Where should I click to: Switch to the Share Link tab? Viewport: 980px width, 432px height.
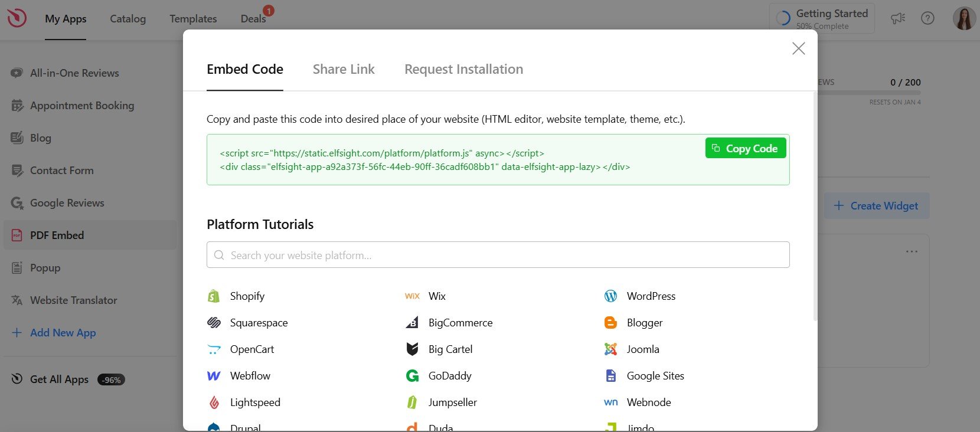344,69
